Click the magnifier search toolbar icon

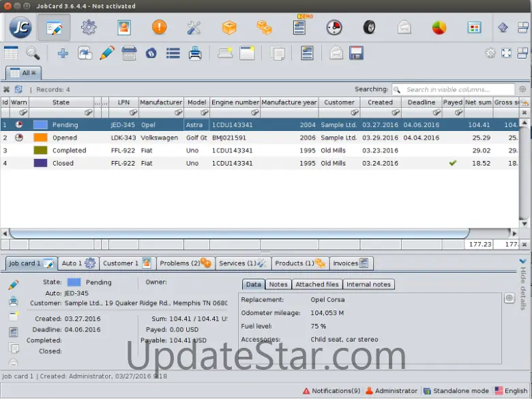tap(33, 53)
